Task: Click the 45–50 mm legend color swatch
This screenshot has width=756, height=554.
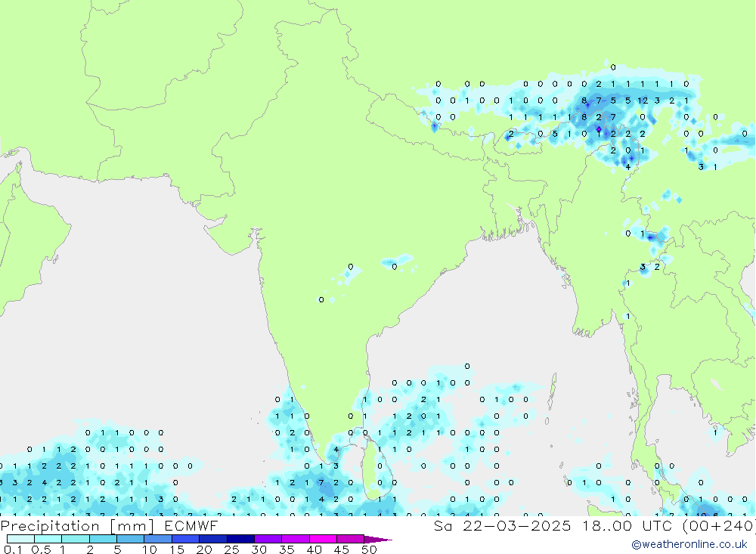Action: coord(350,539)
